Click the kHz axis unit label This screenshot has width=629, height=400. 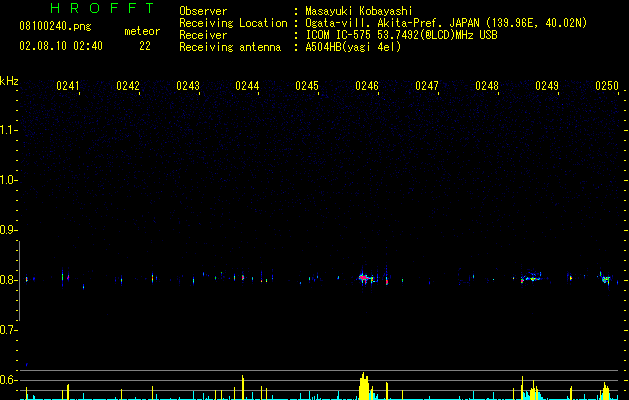[x=9, y=81]
